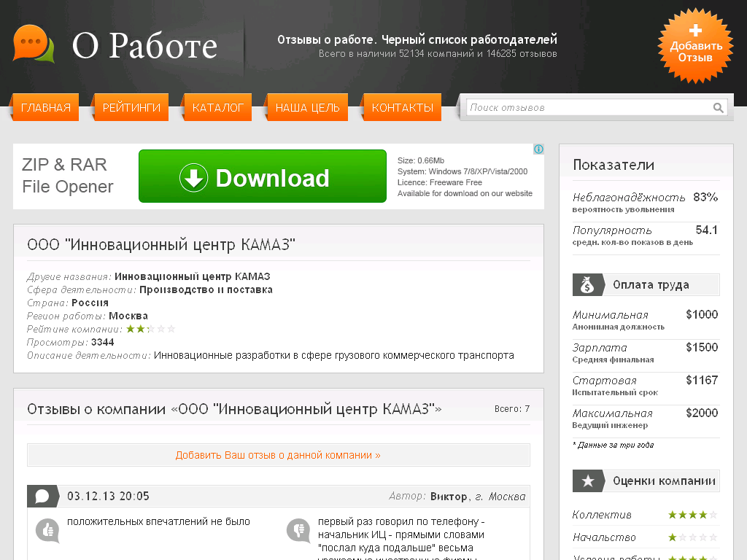Click the Добавить Отзыв orange badge

pyautogui.click(x=695, y=46)
